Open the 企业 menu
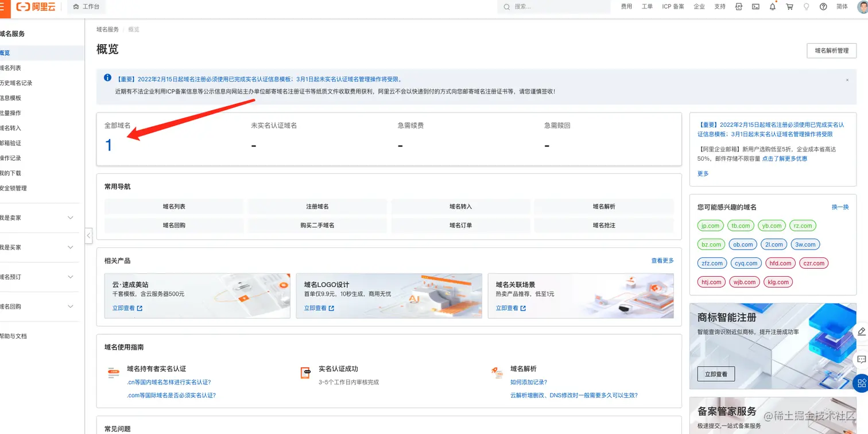Image resolution: width=868 pixels, height=434 pixels. [x=699, y=7]
